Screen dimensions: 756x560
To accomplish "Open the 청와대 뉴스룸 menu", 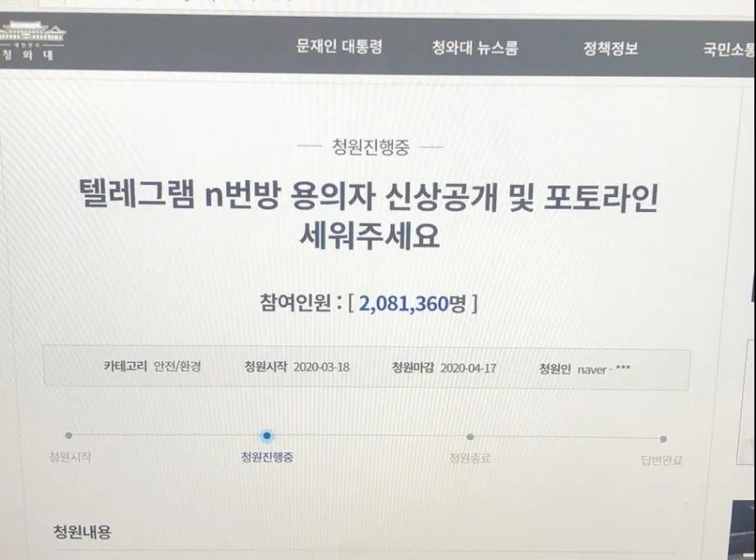I will (475, 47).
